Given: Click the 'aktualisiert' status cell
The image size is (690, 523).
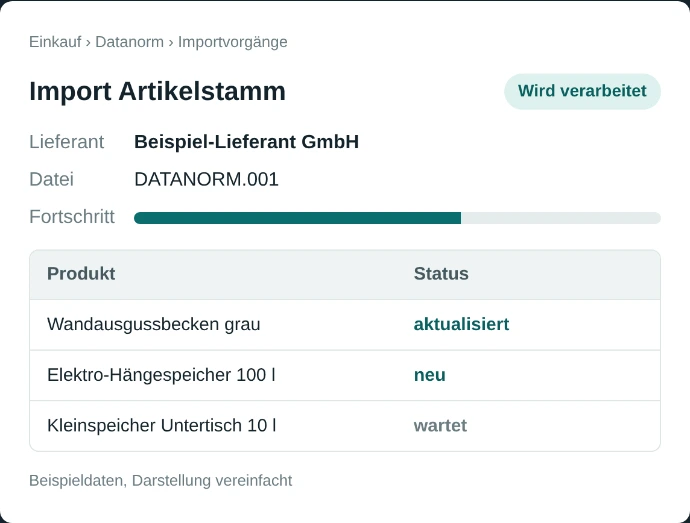Looking at the screenshot, I should point(461,324).
